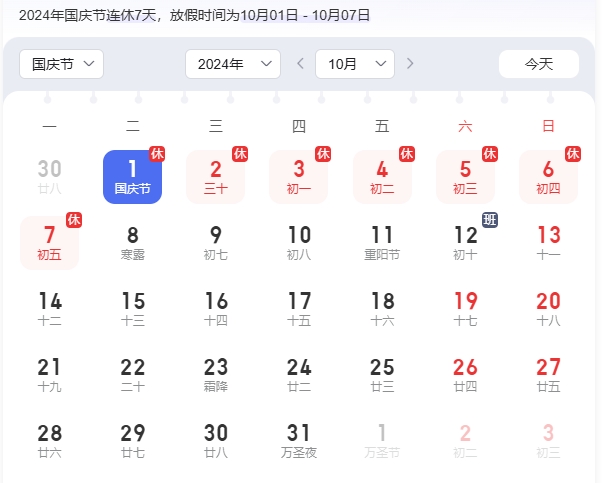
Task: Select October 11 重阳节 date
Action: pyautogui.click(x=382, y=243)
